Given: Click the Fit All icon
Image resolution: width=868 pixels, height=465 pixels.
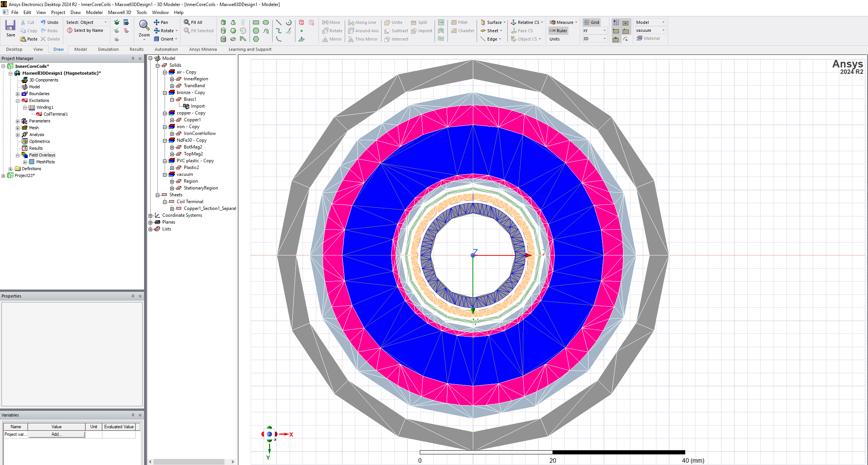Looking at the screenshot, I should pyautogui.click(x=187, y=22).
